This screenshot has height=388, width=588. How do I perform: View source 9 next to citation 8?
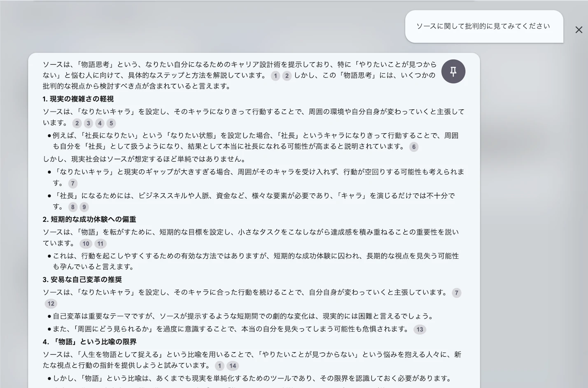coord(84,207)
